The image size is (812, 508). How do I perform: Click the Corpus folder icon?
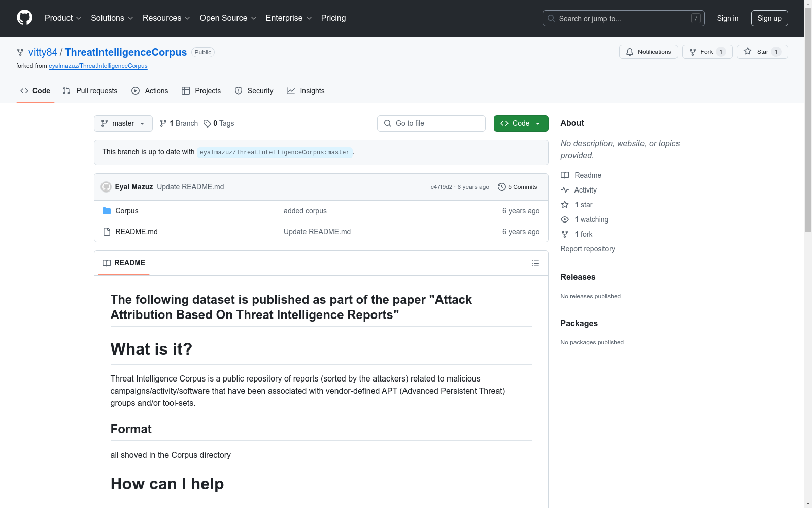107,211
